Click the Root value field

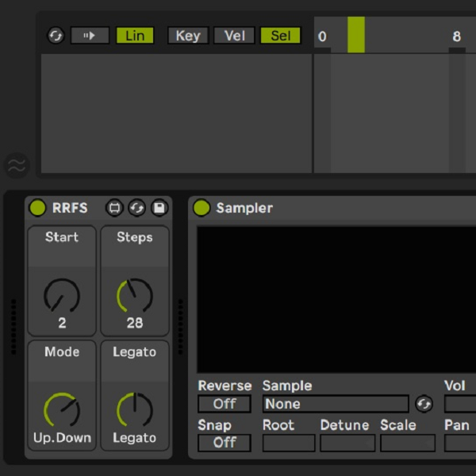[x=288, y=443]
